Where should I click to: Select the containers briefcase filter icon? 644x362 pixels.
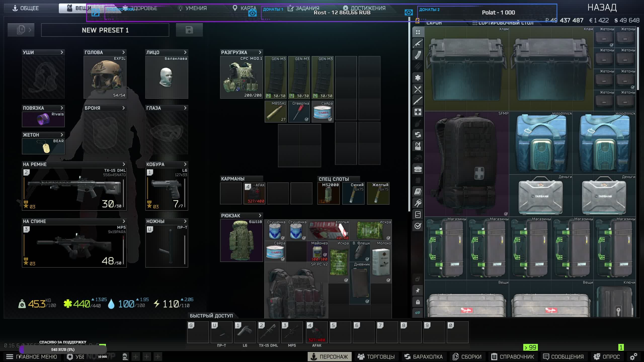pyautogui.click(x=418, y=169)
